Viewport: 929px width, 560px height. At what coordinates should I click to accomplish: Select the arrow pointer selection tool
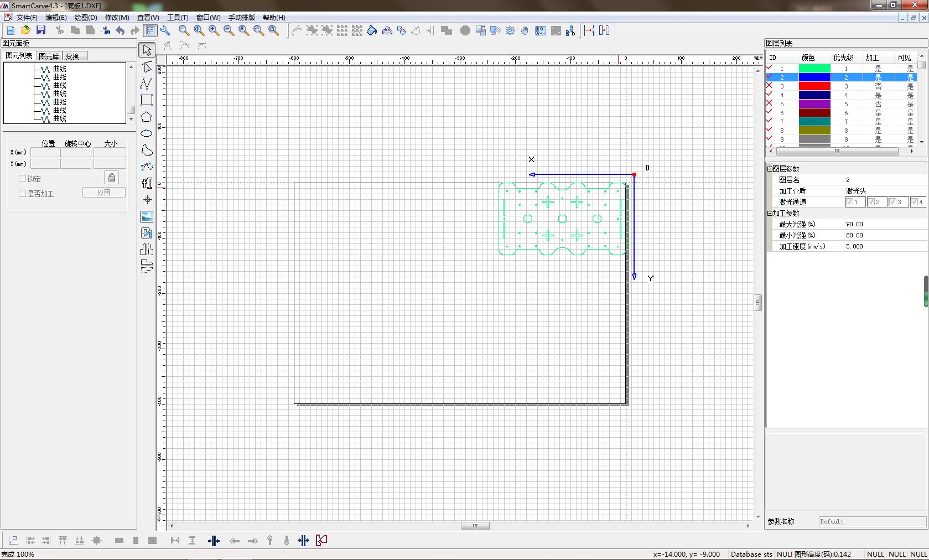pyautogui.click(x=147, y=50)
